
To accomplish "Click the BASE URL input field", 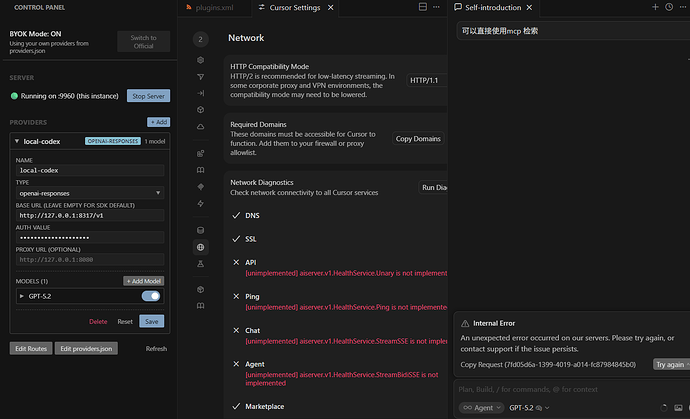I will pos(90,215).
